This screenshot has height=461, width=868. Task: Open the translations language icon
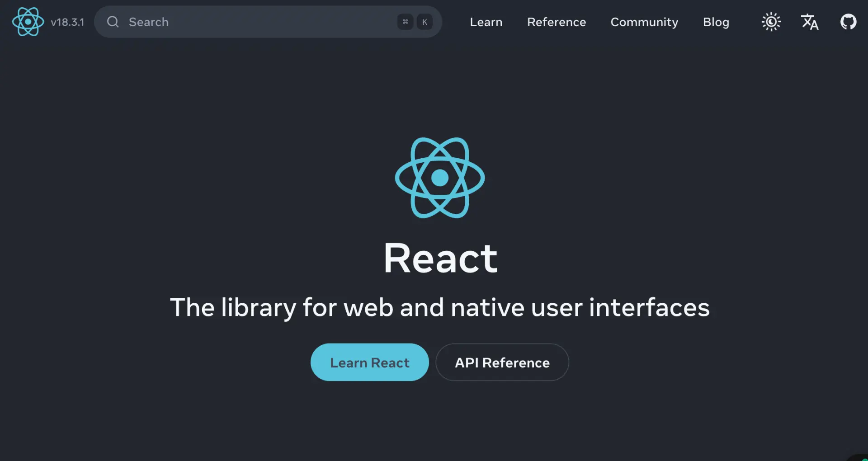click(x=810, y=22)
